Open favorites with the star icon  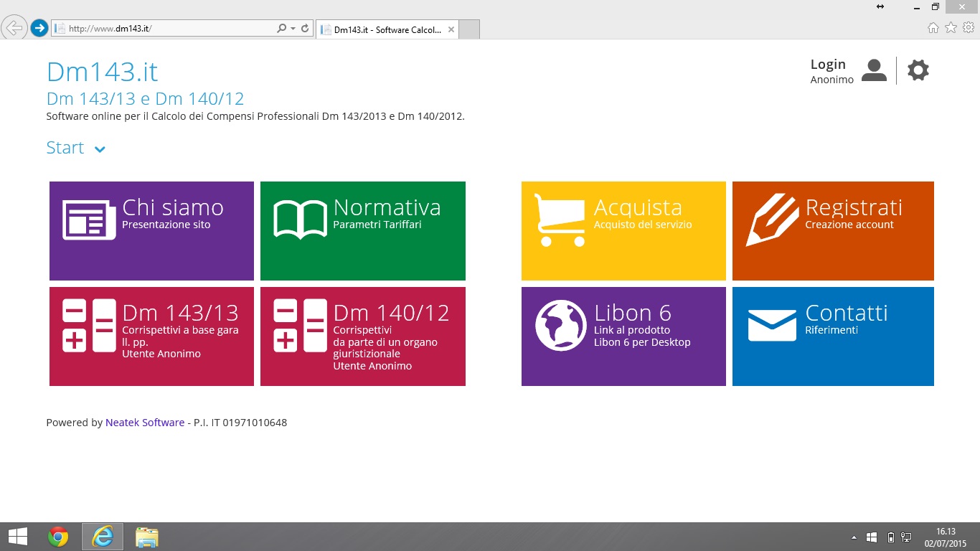pyautogui.click(x=951, y=28)
